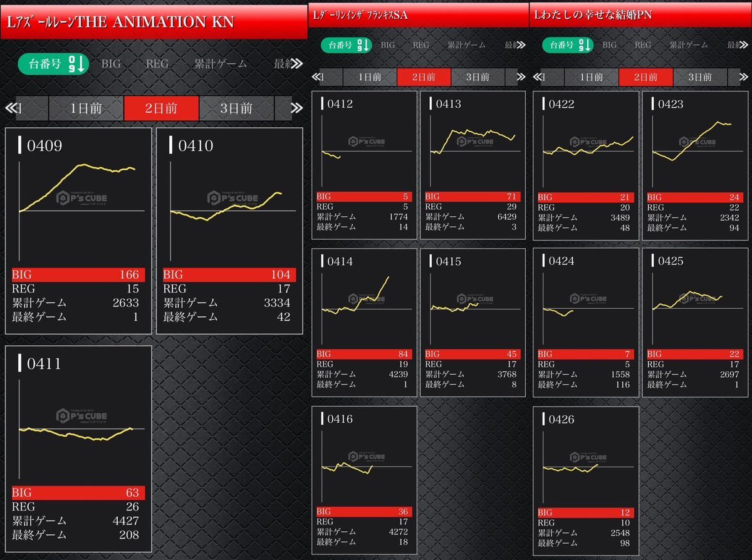Image resolution: width=752 pixels, height=560 pixels.
Task: Sort by REG in Azur Lane panel
Action: pos(157,64)
